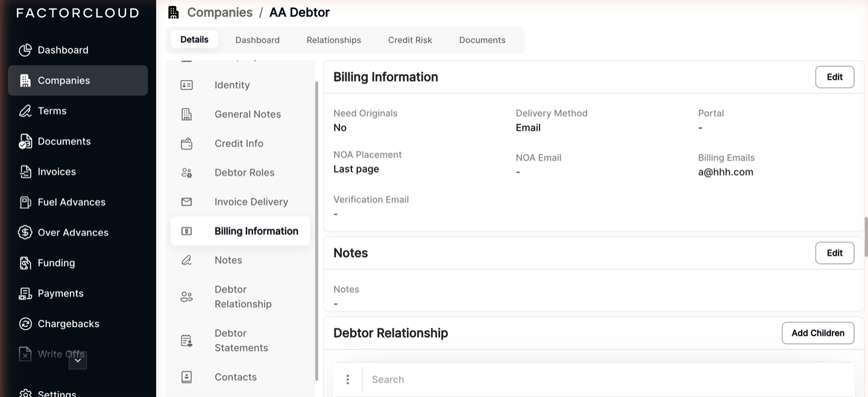Expand the sidebar chevron near Write Offs
The image size is (868, 397).
pyautogui.click(x=78, y=360)
